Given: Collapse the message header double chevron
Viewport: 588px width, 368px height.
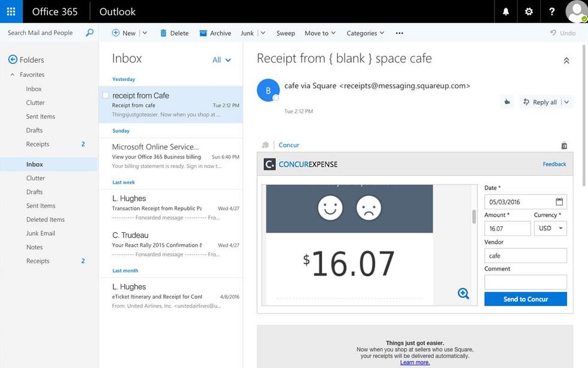Looking at the screenshot, I should click(x=566, y=61).
